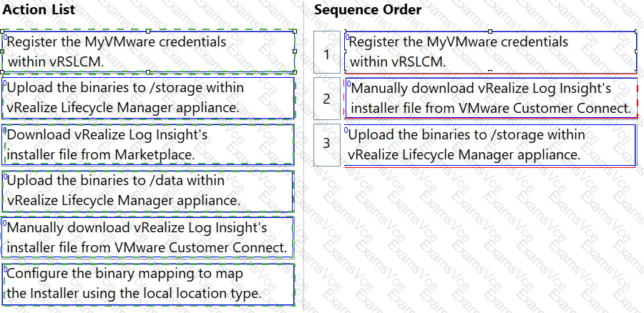The height and width of the screenshot is (313, 644).
Task: Select 'Upload the binaries to /storage' in Sequence Order
Action: 490,145
